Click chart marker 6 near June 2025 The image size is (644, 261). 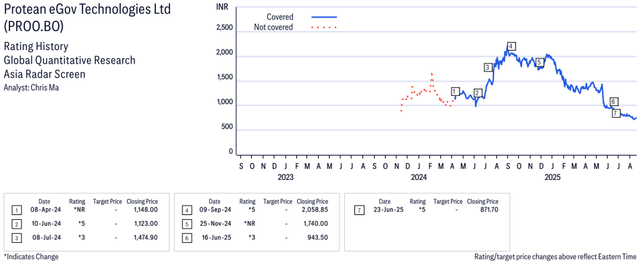tap(613, 101)
